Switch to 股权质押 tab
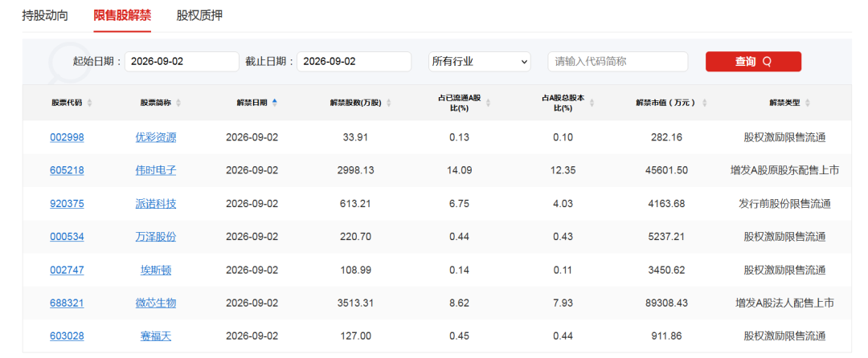 (199, 15)
